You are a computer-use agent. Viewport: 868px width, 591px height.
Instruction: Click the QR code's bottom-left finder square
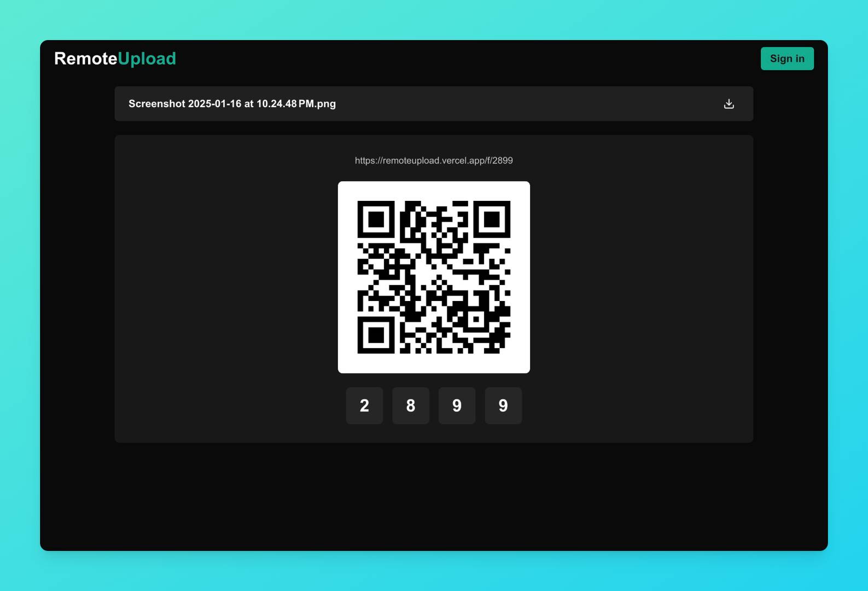[376, 335]
